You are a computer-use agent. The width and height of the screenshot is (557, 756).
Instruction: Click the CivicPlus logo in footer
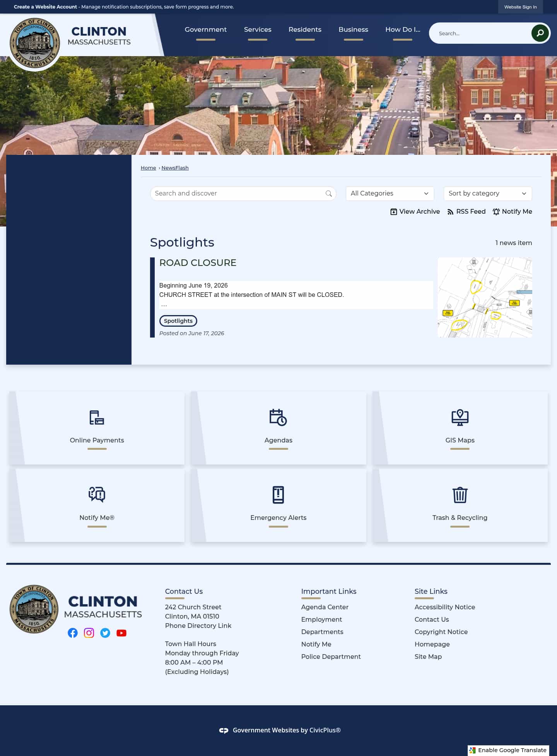(x=224, y=730)
